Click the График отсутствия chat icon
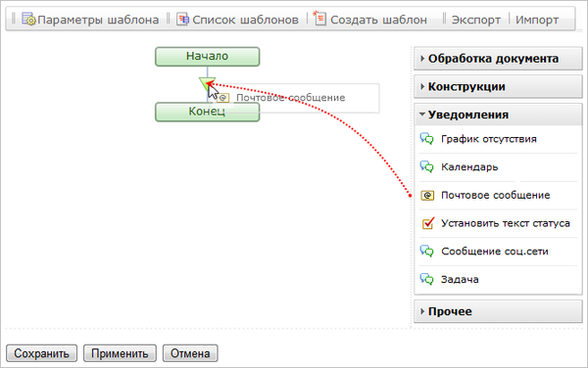 426,139
